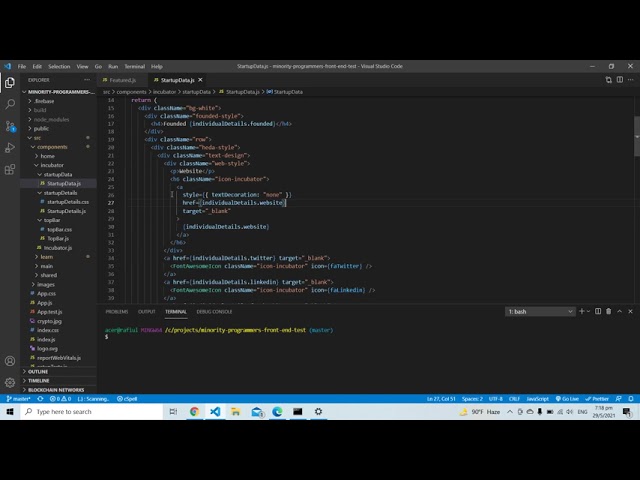Expand the OUTLINE section
The height and width of the screenshot is (480, 640).
[38, 371]
